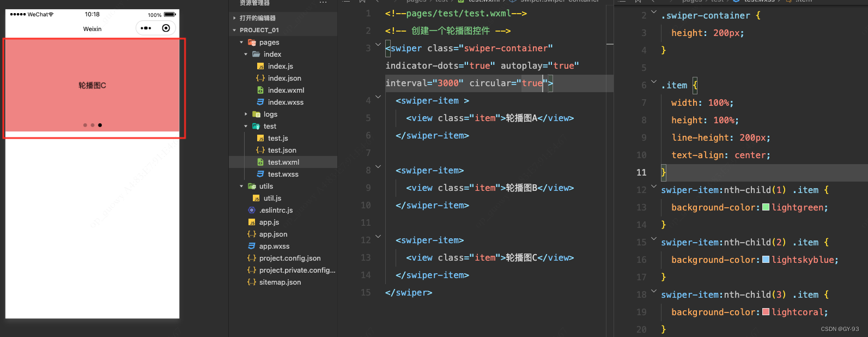The height and width of the screenshot is (337, 868).
Task: Click the 轮播图C view code line
Action: tap(490, 257)
